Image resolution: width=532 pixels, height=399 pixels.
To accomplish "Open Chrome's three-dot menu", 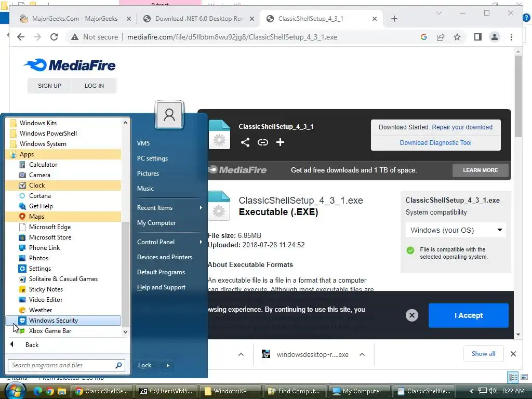I will [x=511, y=37].
